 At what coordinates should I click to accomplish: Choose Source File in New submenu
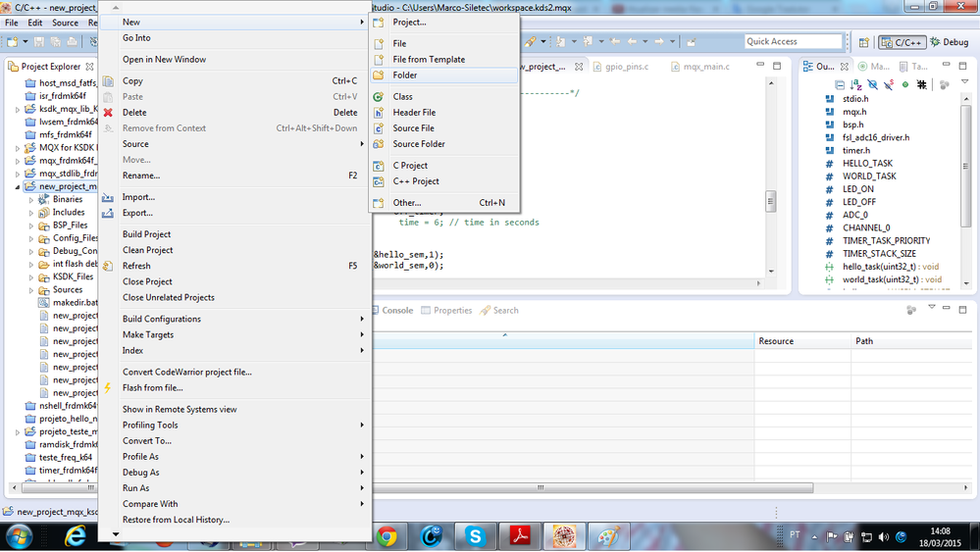coord(443,128)
